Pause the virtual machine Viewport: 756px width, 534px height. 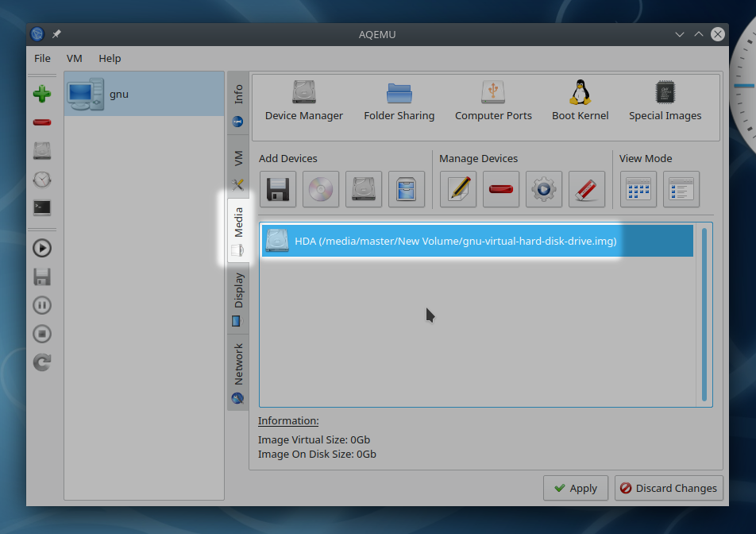42,305
